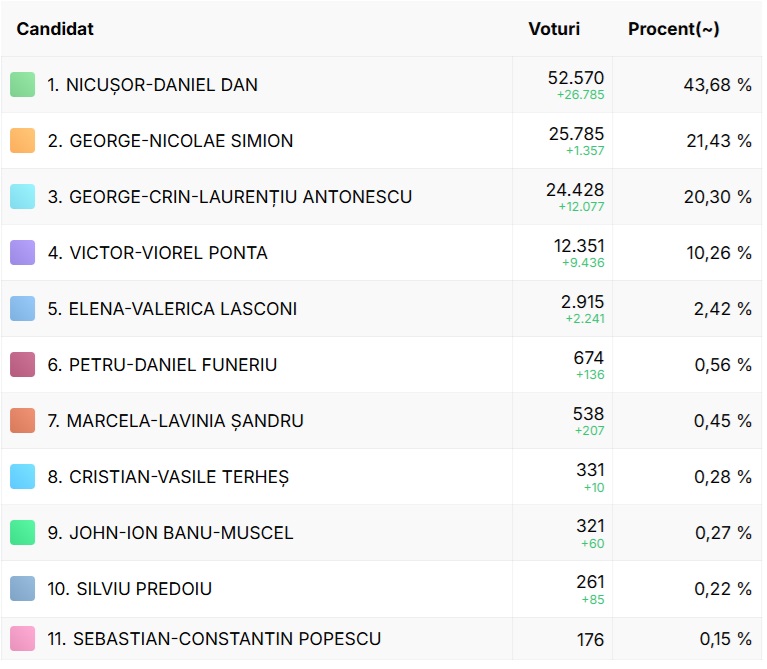Select the pink swatch for Sebastian-Constantin Popescu
This screenshot has width=767, height=669.
23,639
